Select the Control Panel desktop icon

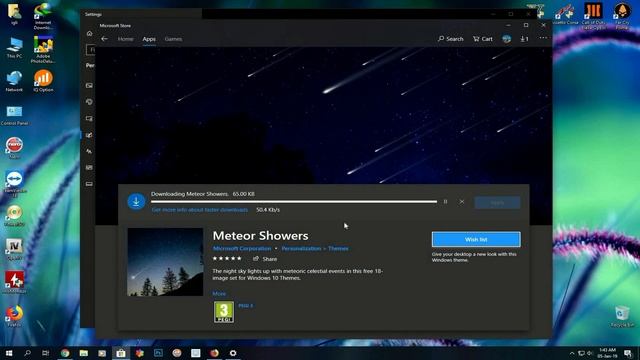coord(14,115)
